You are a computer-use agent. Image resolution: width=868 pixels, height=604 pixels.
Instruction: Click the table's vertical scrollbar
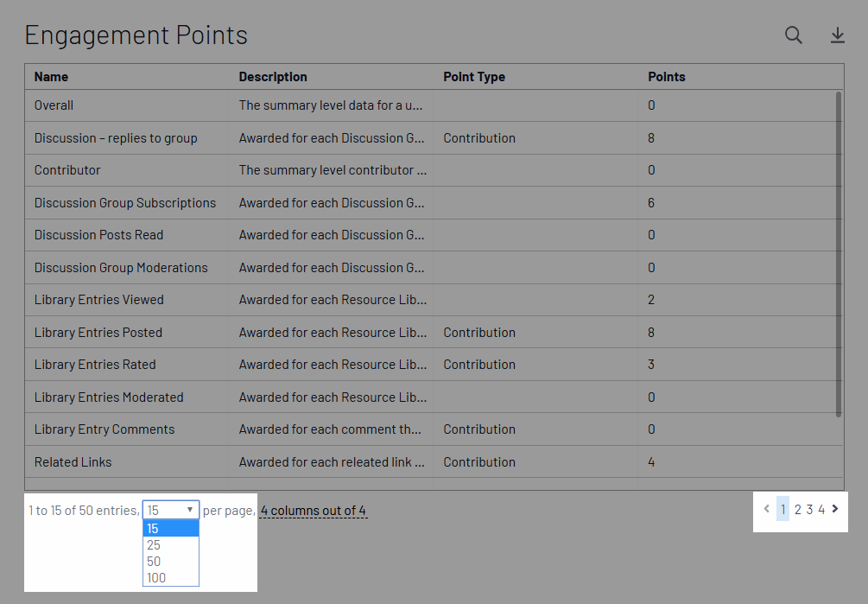point(839,254)
